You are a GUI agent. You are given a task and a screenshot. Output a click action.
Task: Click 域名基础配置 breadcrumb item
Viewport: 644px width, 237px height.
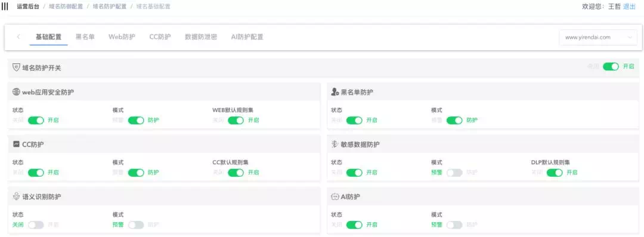153,7
